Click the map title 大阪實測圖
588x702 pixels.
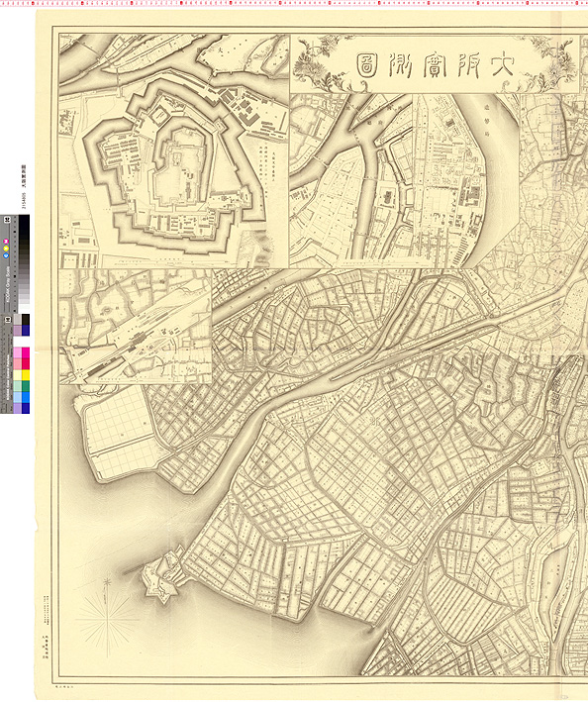coord(436,65)
